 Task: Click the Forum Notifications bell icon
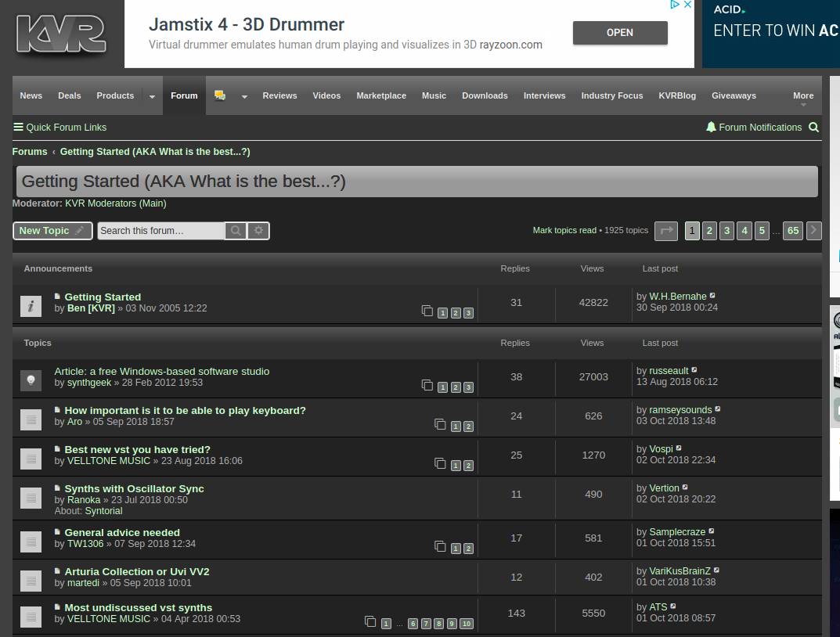[x=711, y=127]
